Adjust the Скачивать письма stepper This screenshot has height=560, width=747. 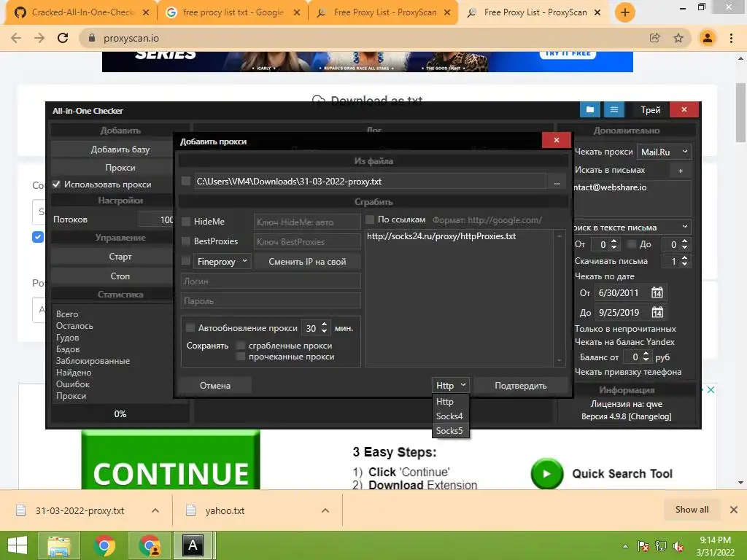[x=684, y=261]
